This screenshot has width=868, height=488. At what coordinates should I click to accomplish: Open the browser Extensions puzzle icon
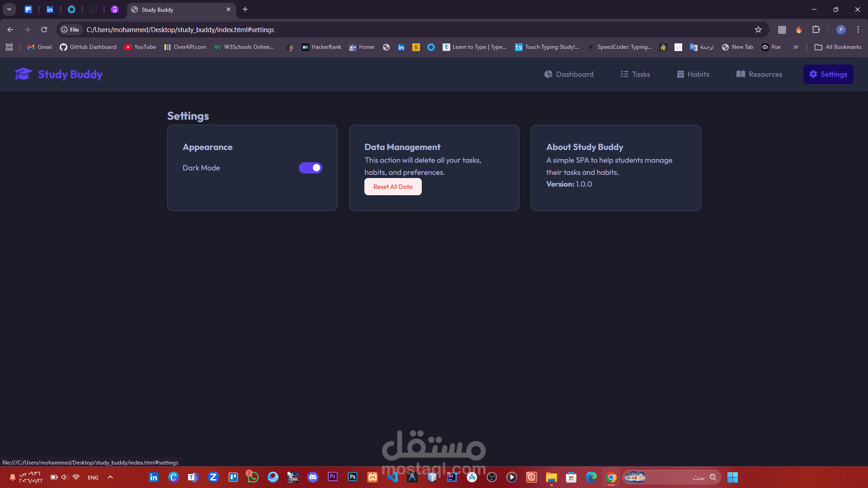[x=816, y=30]
